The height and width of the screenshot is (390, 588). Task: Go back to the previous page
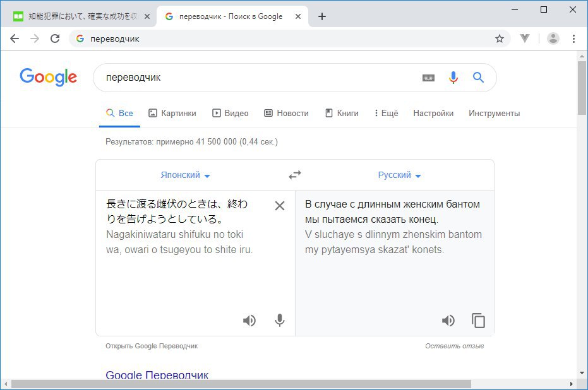[x=15, y=38]
